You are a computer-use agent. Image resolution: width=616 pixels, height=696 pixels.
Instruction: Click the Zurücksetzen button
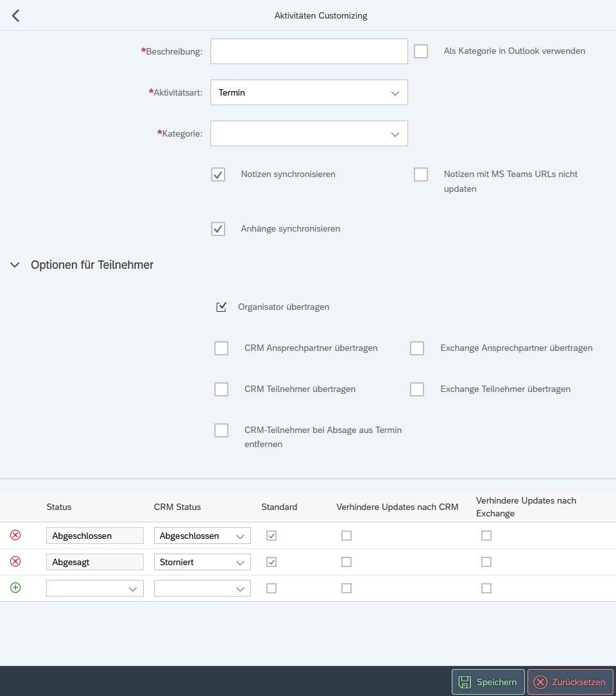point(570,682)
